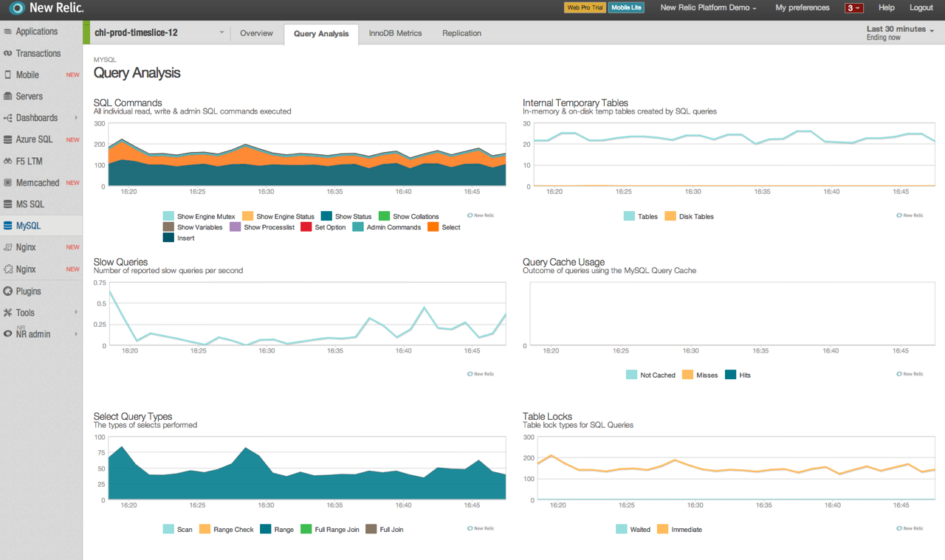Toggle the Show Processlist legend swatch
Screen dimensions: 945x560
tap(235, 227)
